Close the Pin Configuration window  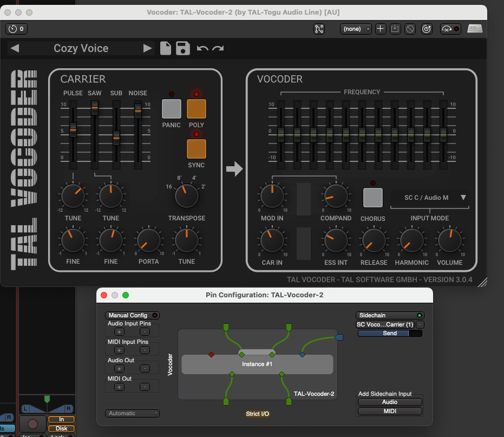click(104, 295)
